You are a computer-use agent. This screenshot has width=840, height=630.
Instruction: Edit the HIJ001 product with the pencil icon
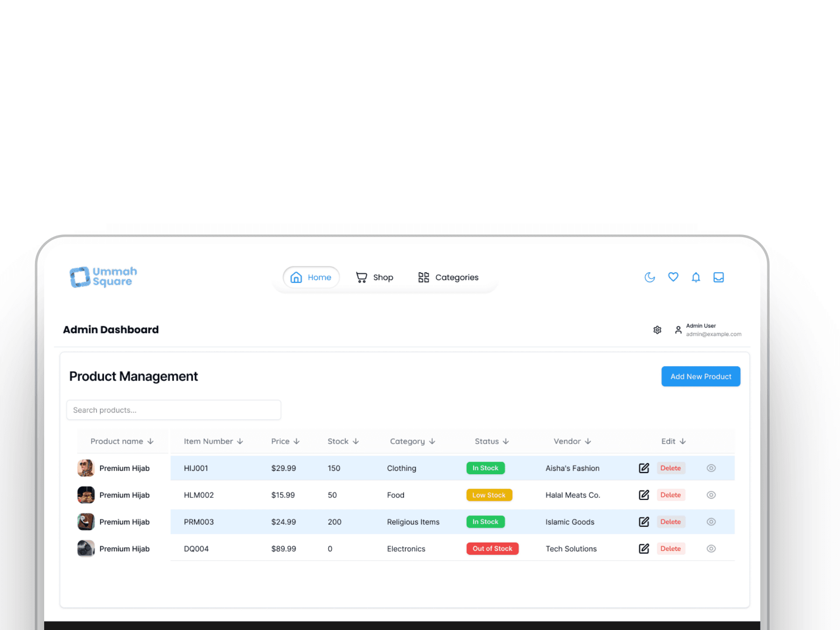(x=644, y=468)
